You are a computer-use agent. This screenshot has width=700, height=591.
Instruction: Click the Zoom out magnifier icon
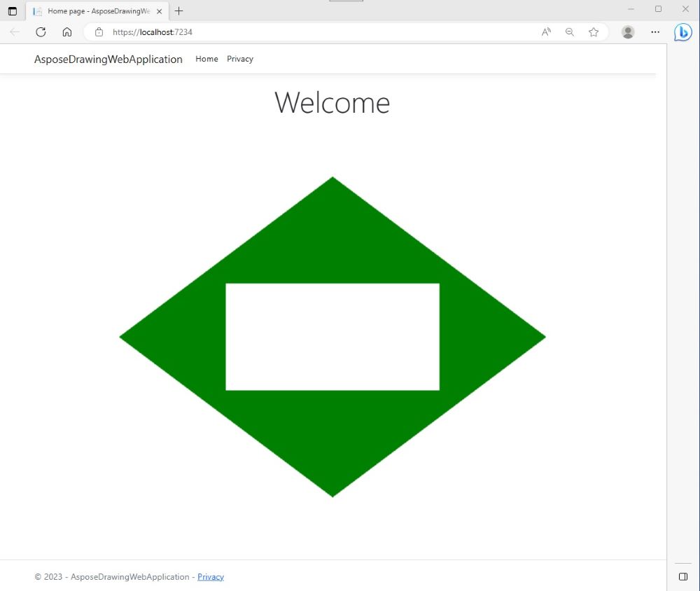point(570,32)
